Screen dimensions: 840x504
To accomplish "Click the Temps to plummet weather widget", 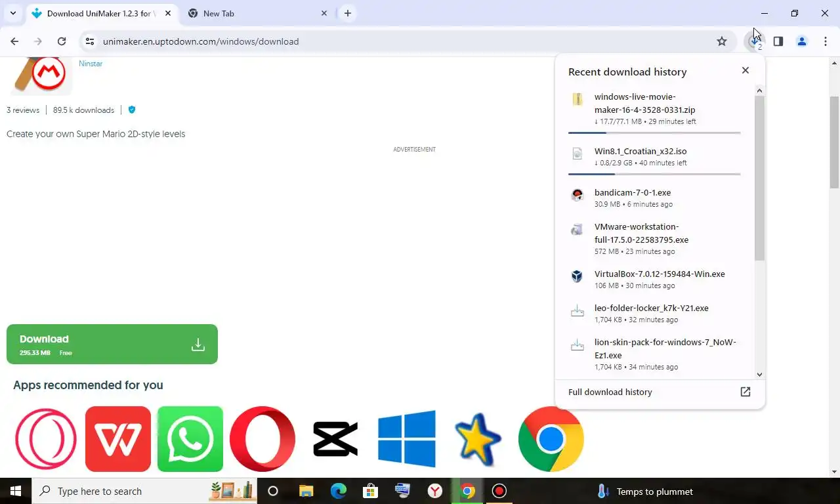I will click(645, 491).
